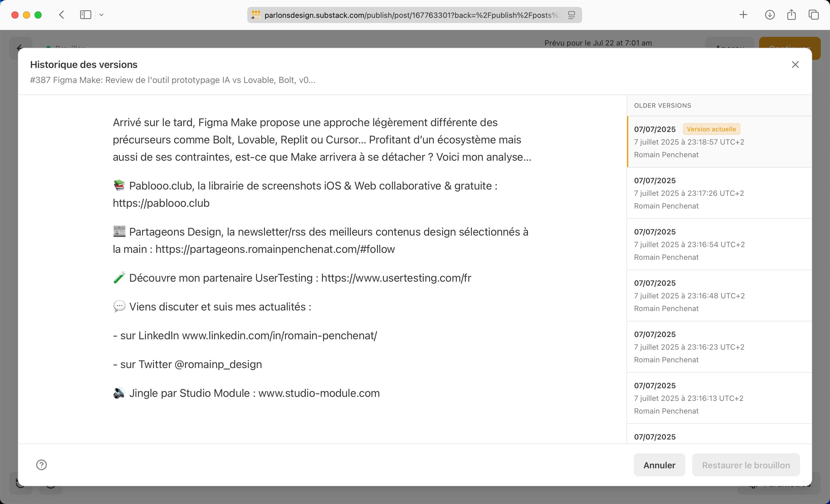The height and width of the screenshot is (504, 830).
Task: Click the OLDER VERSIONS heading
Action: click(x=662, y=105)
